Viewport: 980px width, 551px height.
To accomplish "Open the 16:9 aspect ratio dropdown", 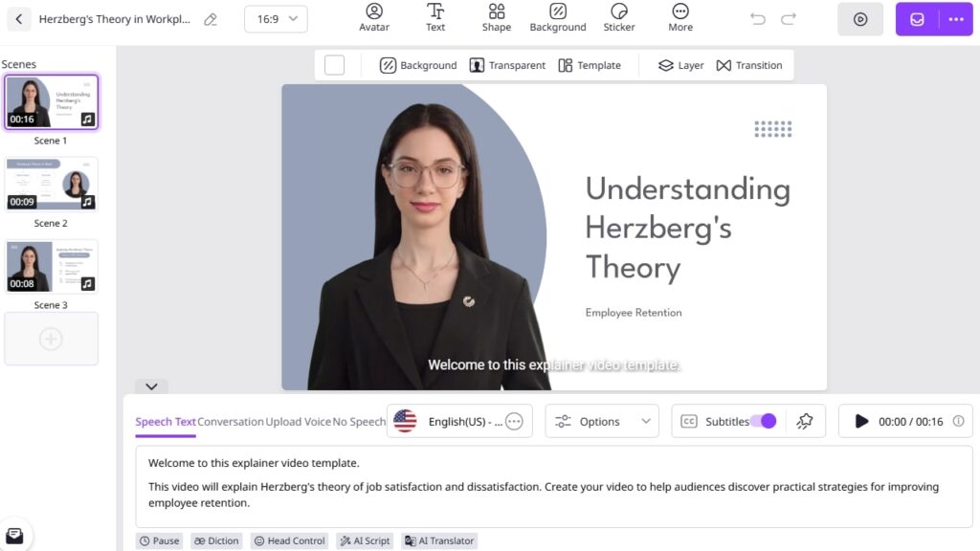I will coord(276,19).
